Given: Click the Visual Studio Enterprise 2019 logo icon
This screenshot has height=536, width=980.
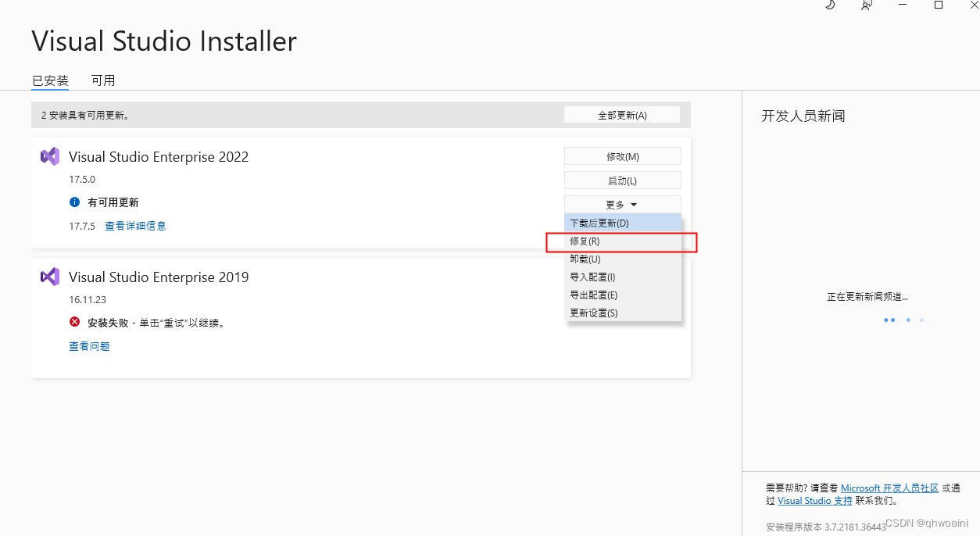Looking at the screenshot, I should tap(50, 277).
